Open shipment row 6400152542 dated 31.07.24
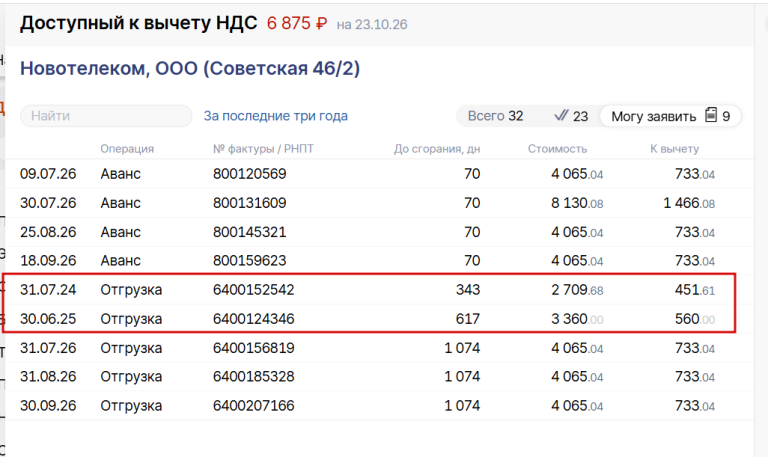The image size is (768, 457). click(379, 289)
